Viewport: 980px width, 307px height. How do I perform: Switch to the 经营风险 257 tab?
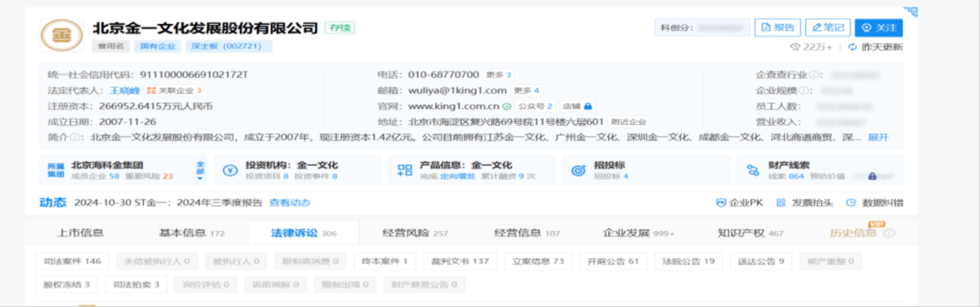click(416, 233)
